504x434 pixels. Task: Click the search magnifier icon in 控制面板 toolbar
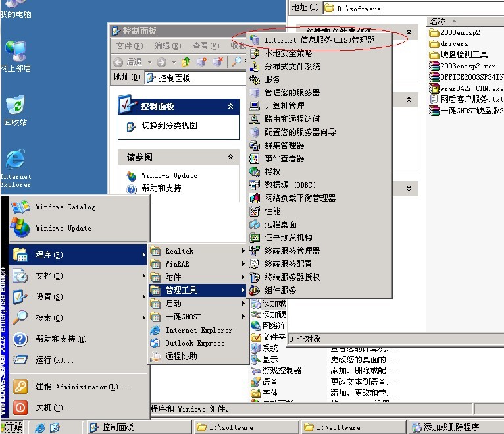point(237,62)
